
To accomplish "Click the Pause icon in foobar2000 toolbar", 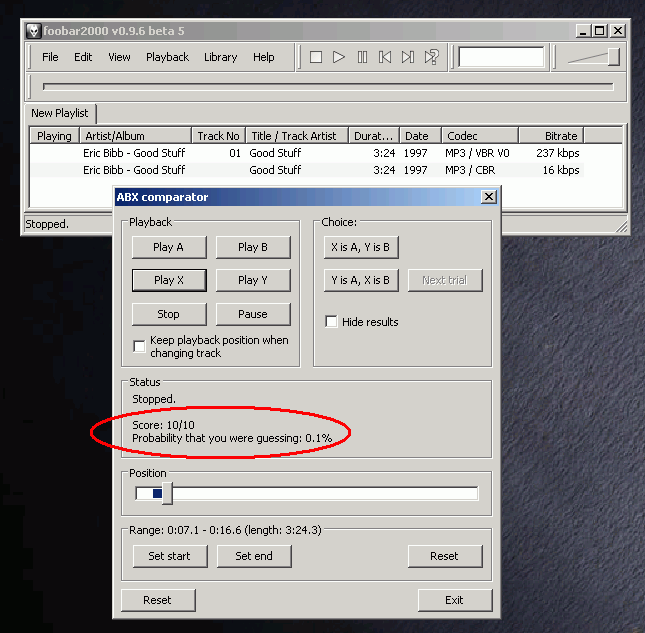I will (x=362, y=57).
